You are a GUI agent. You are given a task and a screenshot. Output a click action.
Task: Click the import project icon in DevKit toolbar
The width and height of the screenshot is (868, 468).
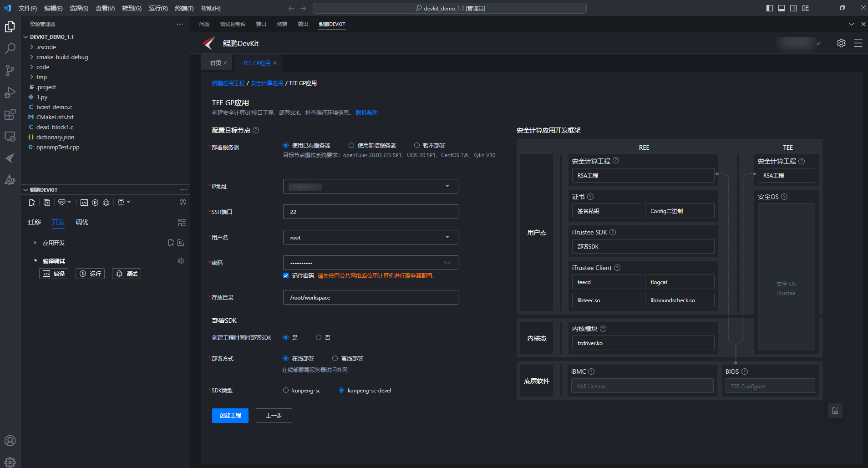[47, 203]
